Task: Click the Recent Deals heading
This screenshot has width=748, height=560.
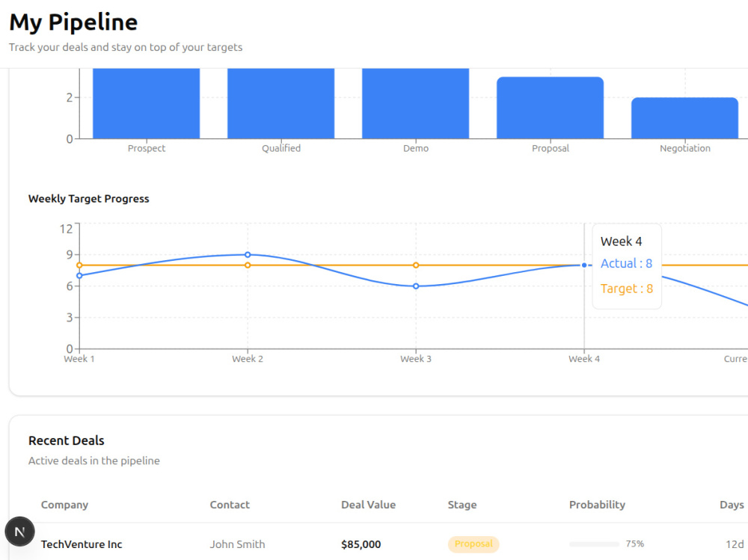Action: 67,440
